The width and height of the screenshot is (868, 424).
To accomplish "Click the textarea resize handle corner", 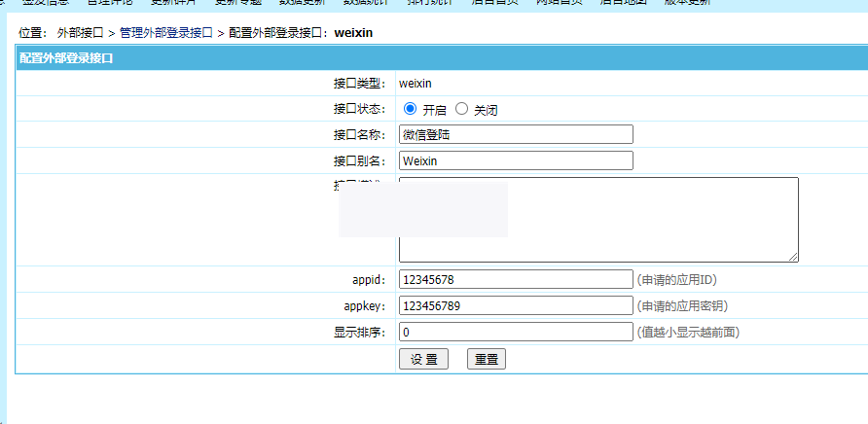I will coord(793,257).
